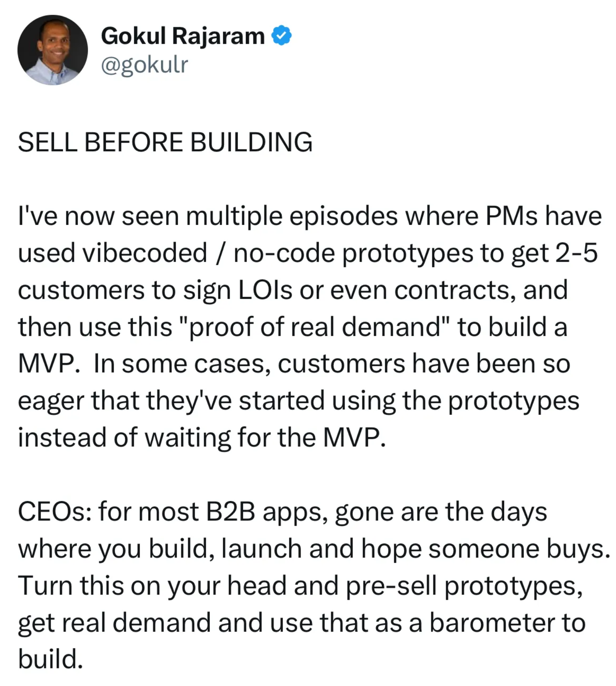Open Gokul Rajaram's profile photo
This screenshot has height=686, width=616.
[52, 50]
